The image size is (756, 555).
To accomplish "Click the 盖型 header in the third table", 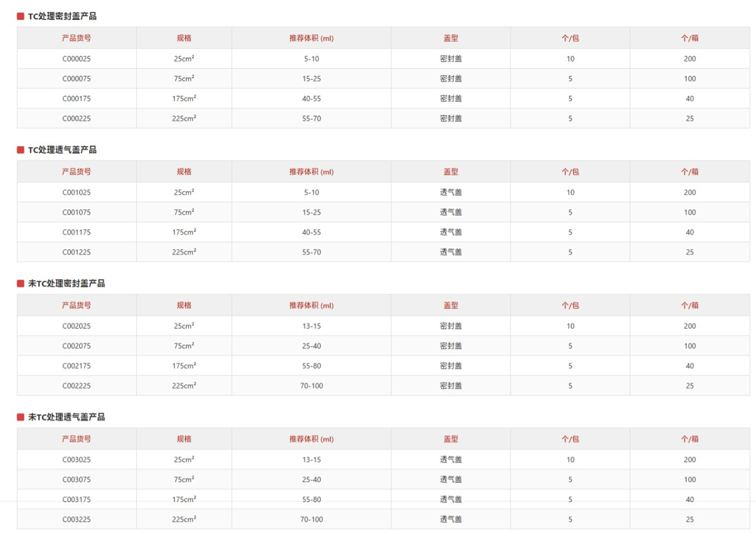I will click(x=451, y=306).
